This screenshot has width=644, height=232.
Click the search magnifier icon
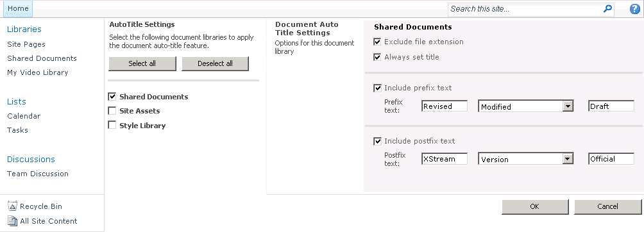(x=607, y=8)
